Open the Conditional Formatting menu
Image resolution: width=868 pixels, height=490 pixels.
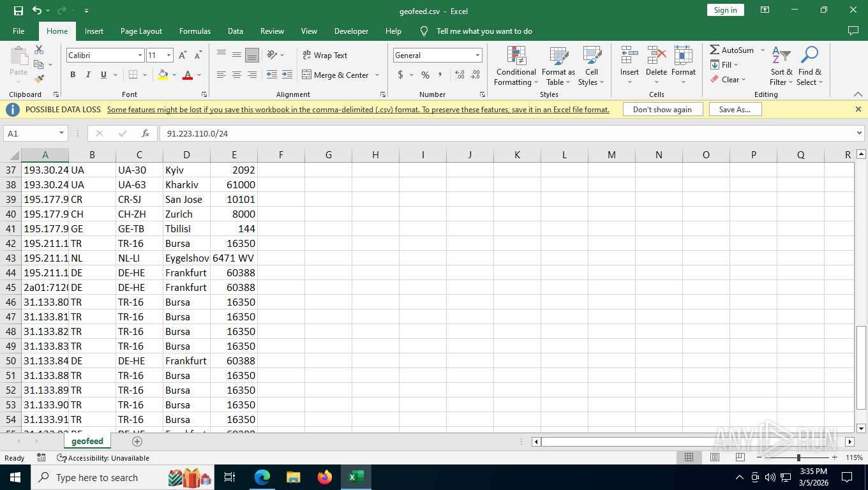point(516,66)
